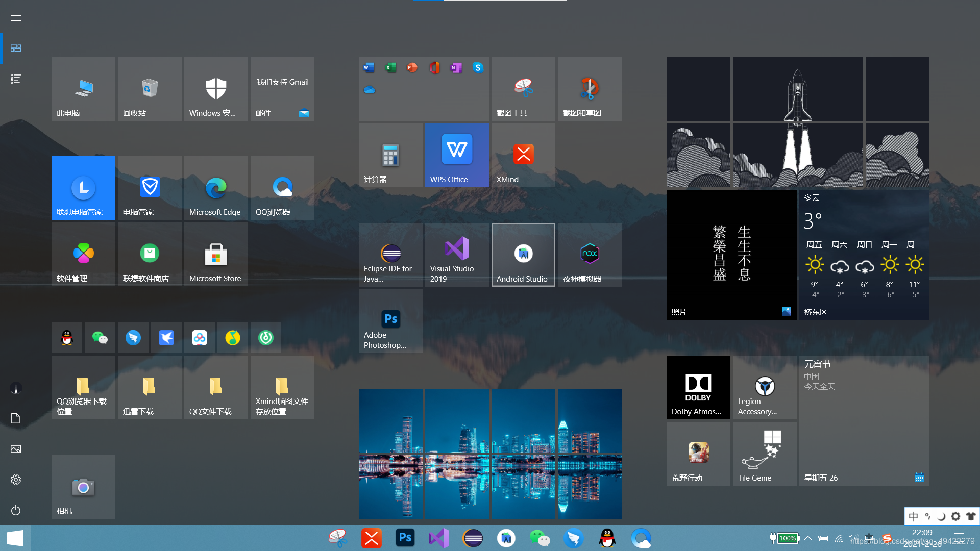
Task: Open WeChat from the taskbar
Action: [540, 538]
